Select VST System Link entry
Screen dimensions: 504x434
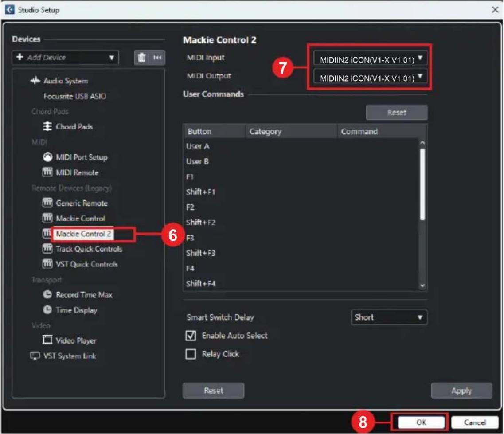point(70,356)
